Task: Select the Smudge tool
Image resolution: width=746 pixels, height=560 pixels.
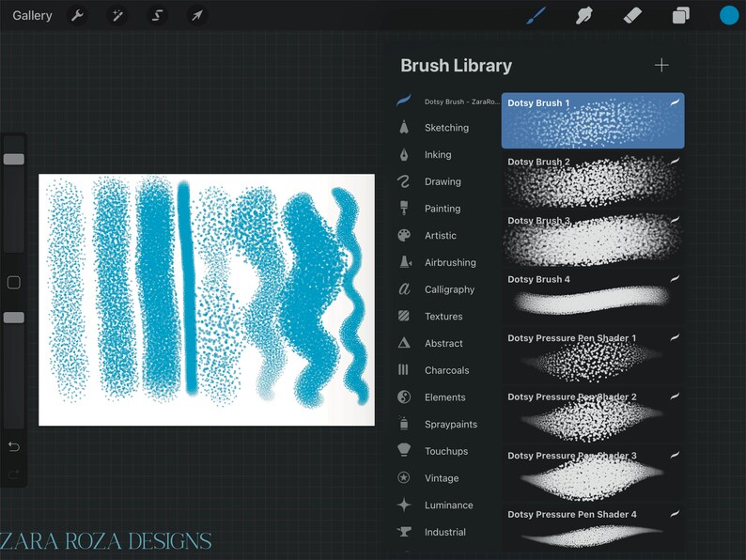Action: pyautogui.click(x=583, y=16)
